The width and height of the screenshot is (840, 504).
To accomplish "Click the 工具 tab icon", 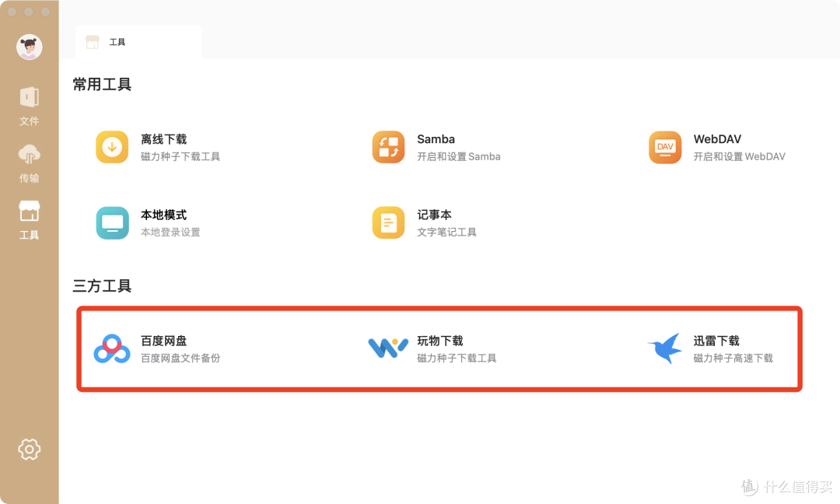I will click(x=93, y=42).
